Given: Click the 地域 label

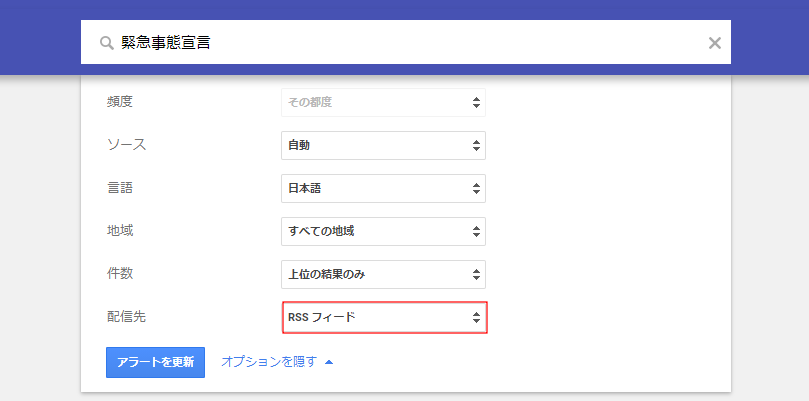Looking at the screenshot, I should click(120, 231).
